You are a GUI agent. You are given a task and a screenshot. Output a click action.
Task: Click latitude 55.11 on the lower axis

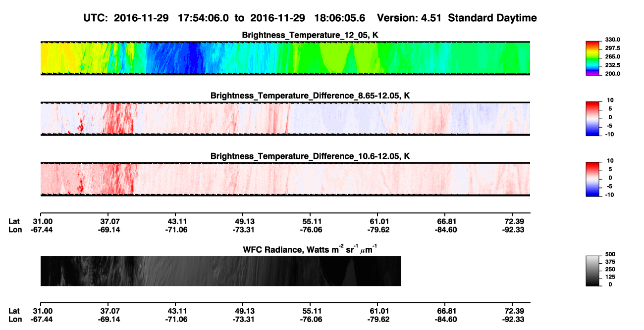[312, 311]
